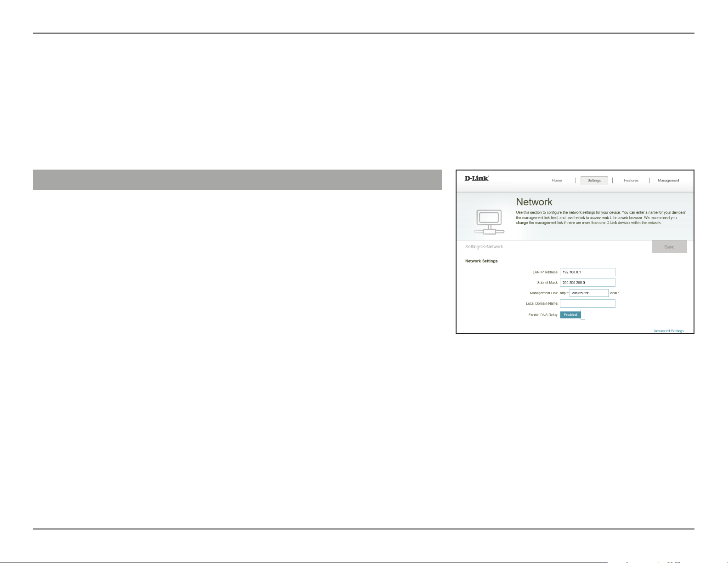Open the Home tab

(x=557, y=181)
